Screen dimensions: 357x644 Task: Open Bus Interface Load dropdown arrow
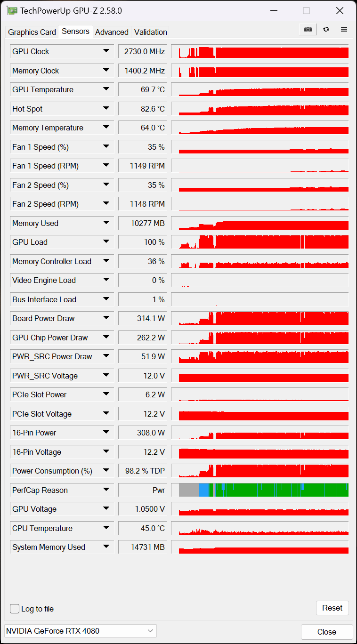[106, 299]
